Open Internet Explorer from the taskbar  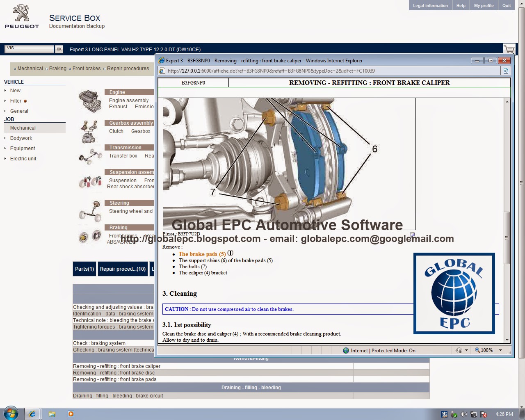32,414
